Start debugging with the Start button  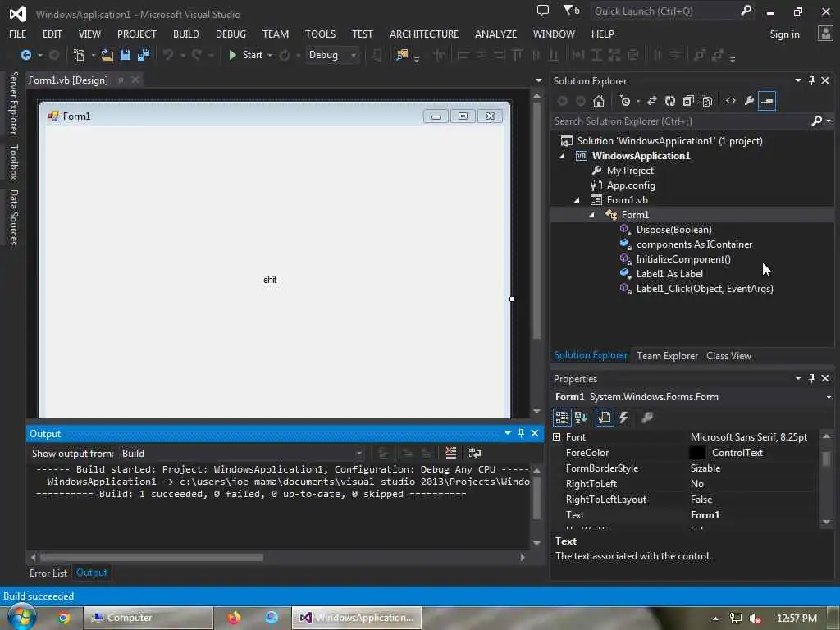click(x=245, y=55)
